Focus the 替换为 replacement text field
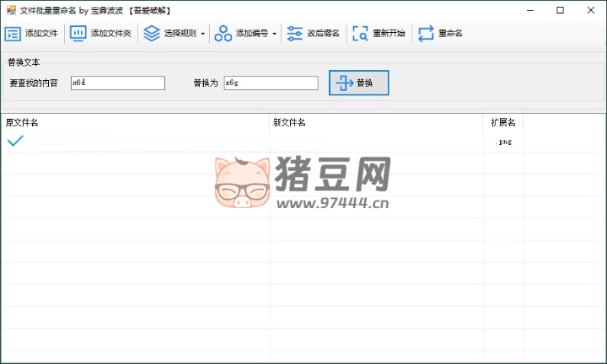This screenshot has width=607, height=364. (x=271, y=83)
